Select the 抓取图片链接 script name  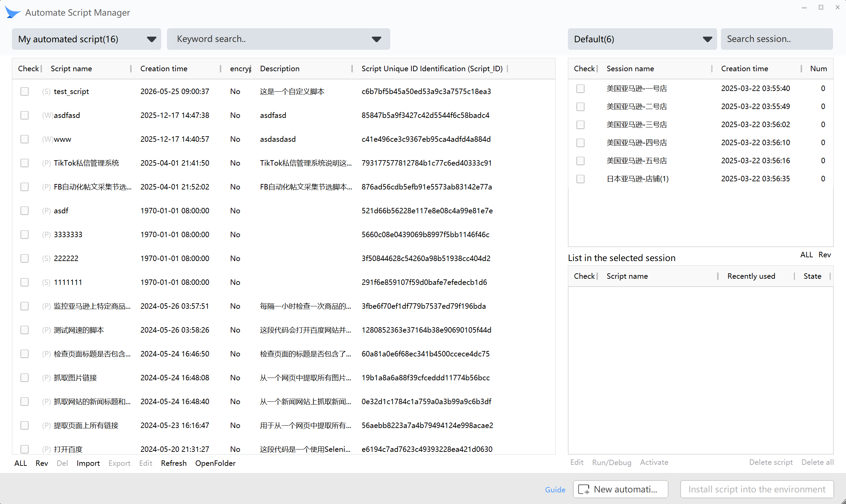[x=75, y=378]
